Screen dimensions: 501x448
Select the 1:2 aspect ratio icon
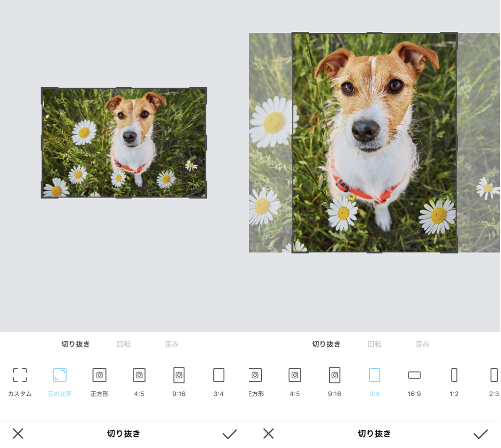click(454, 375)
